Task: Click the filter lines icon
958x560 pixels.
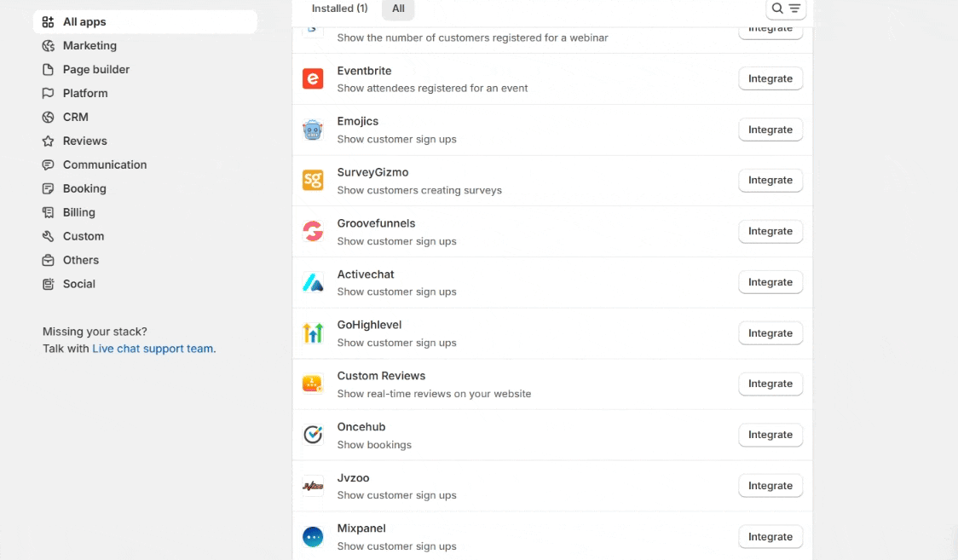Action: (794, 9)
